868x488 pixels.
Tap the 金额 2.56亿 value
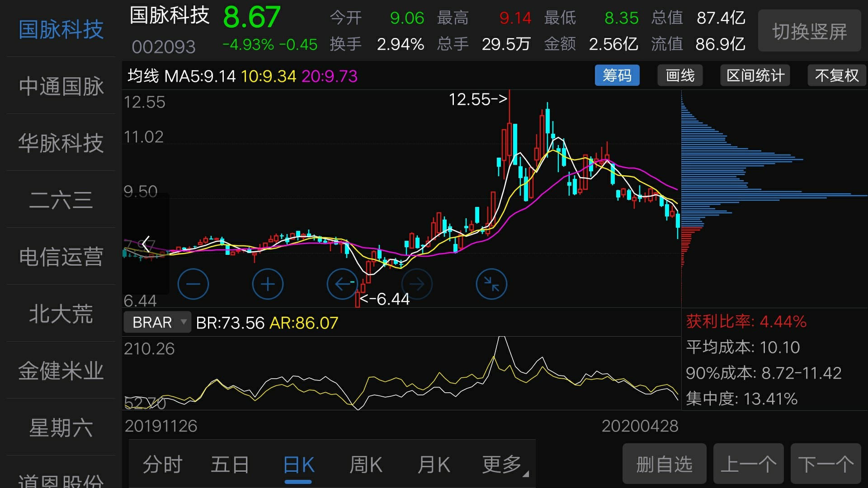click(613, 44)
